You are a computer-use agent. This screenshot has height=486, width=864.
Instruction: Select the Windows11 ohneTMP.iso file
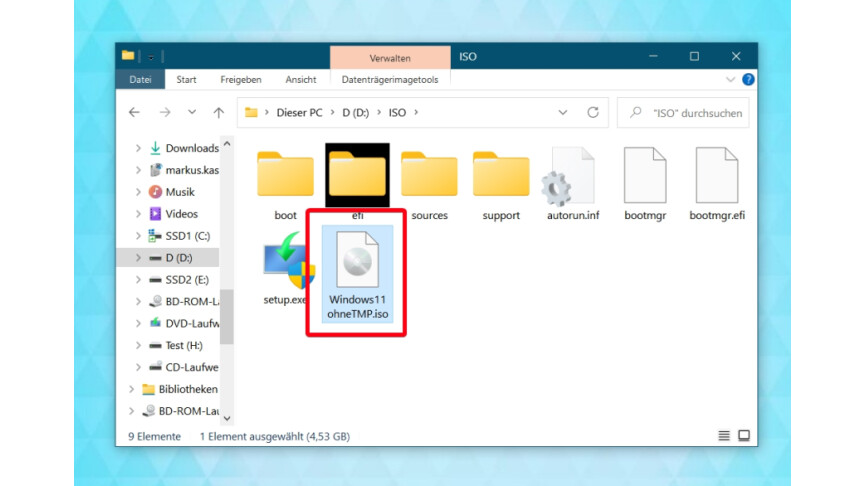(358, 274)
